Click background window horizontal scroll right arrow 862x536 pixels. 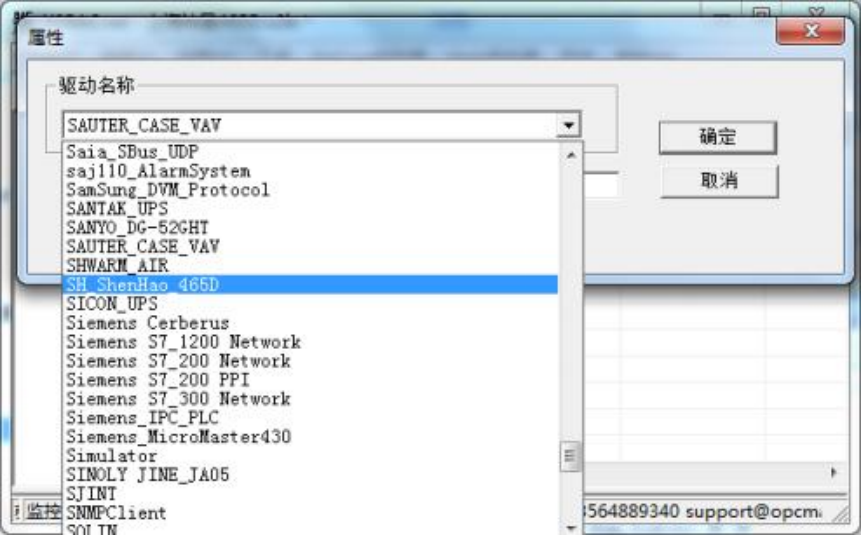(x=833, y=472)
